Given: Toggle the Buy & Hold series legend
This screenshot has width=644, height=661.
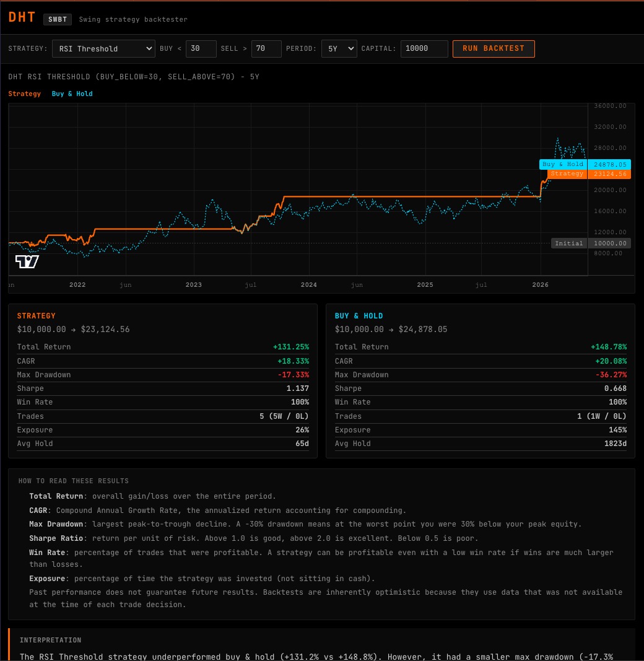Looking at the screenshot, I should click(72, 94).
